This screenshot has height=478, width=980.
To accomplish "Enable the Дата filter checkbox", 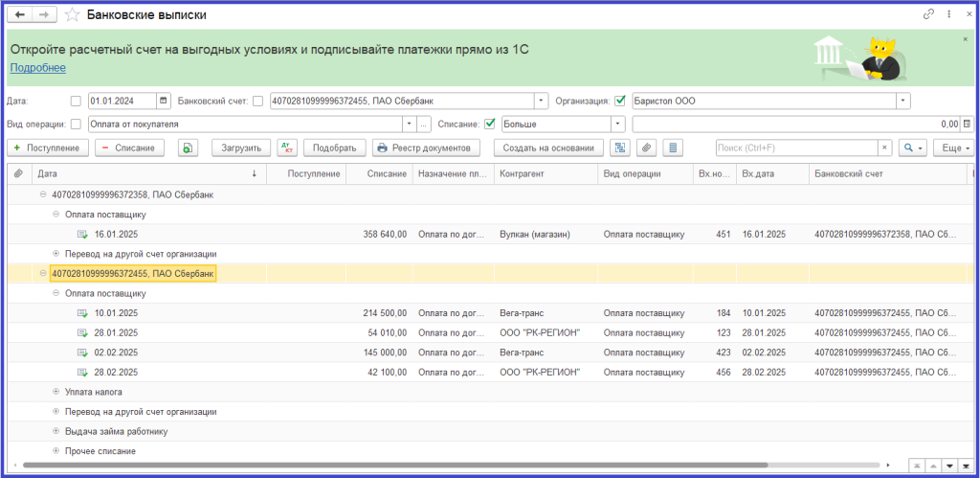I will point(77,101).
